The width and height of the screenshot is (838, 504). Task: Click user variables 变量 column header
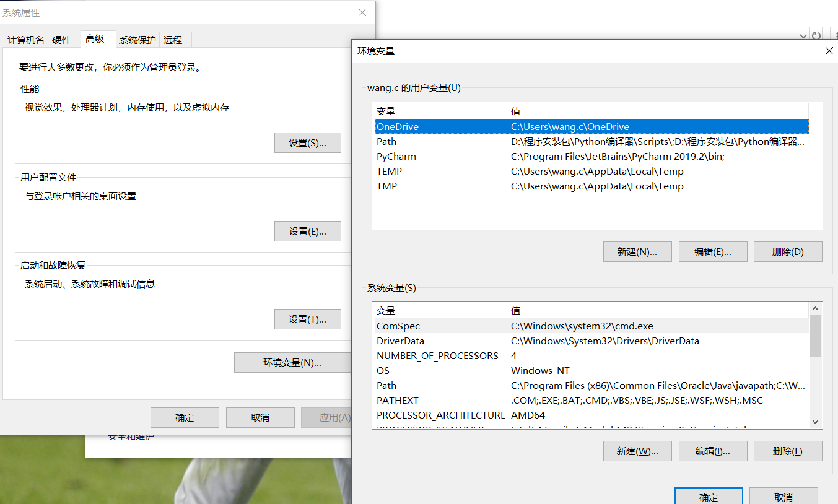[440, 111]
